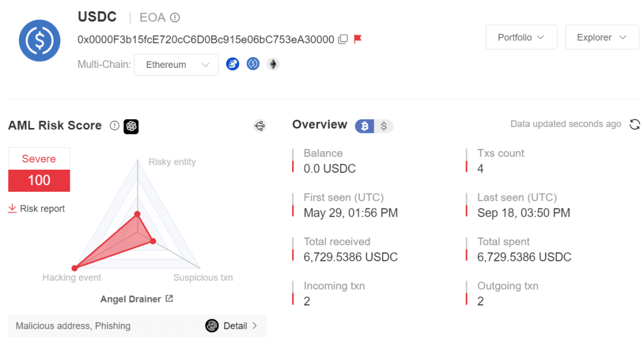Click the large USDC logo

(39, 40)
